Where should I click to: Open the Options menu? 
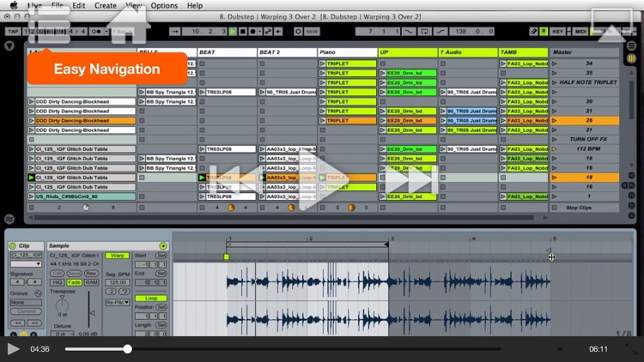[164, 6]
